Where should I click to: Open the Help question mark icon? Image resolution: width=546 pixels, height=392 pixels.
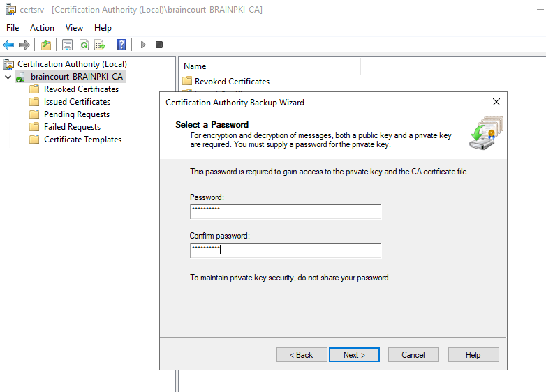pos(121,45)
